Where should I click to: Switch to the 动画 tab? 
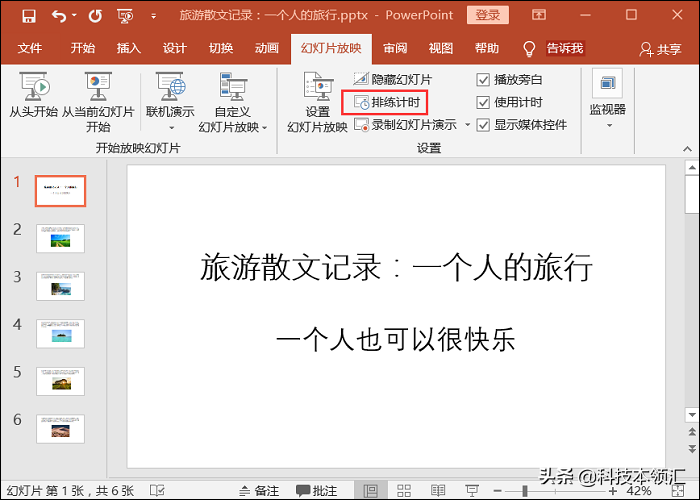pyautogui.click(x=267, y=48)
